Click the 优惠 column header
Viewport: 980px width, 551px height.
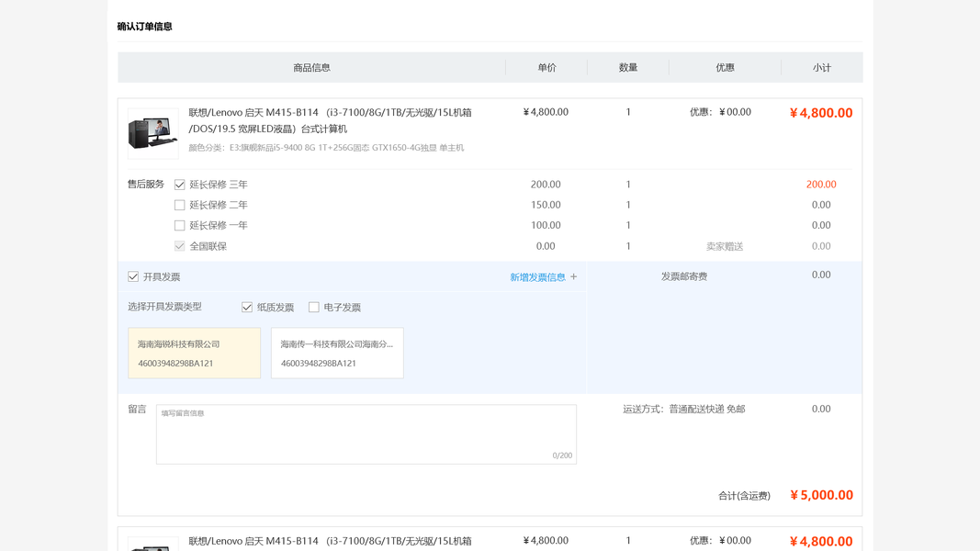pos(725,67)
